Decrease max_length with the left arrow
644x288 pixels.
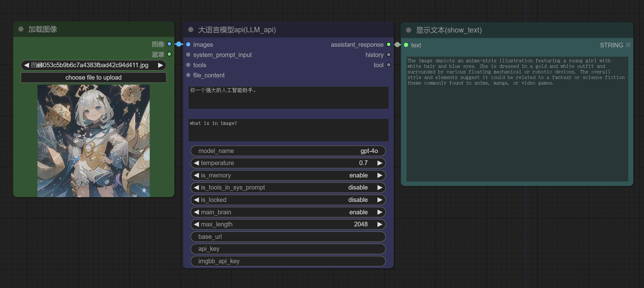[x=196, y=224]
